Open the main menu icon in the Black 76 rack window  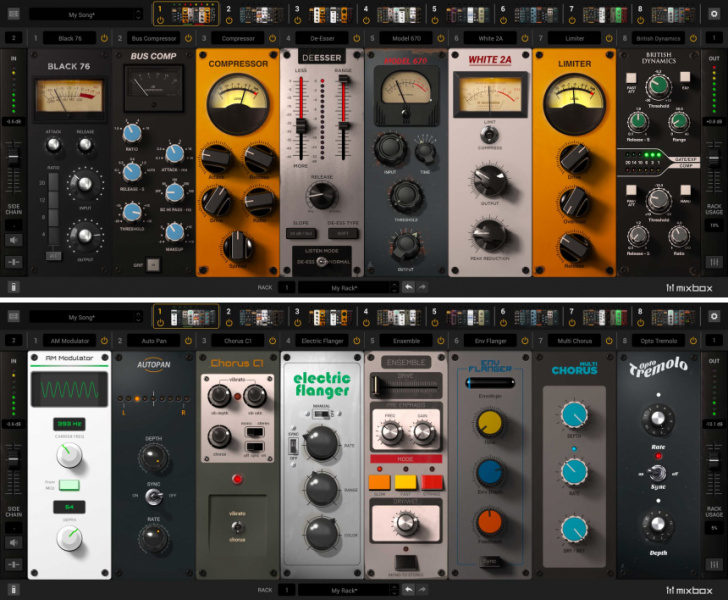[x=13, y=14]
